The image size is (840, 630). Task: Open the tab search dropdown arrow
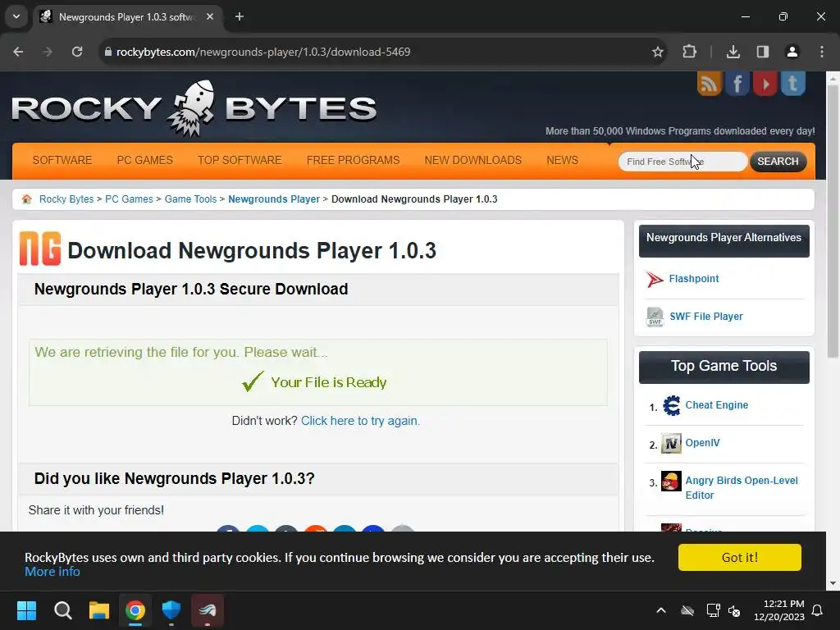click(16, 16)
